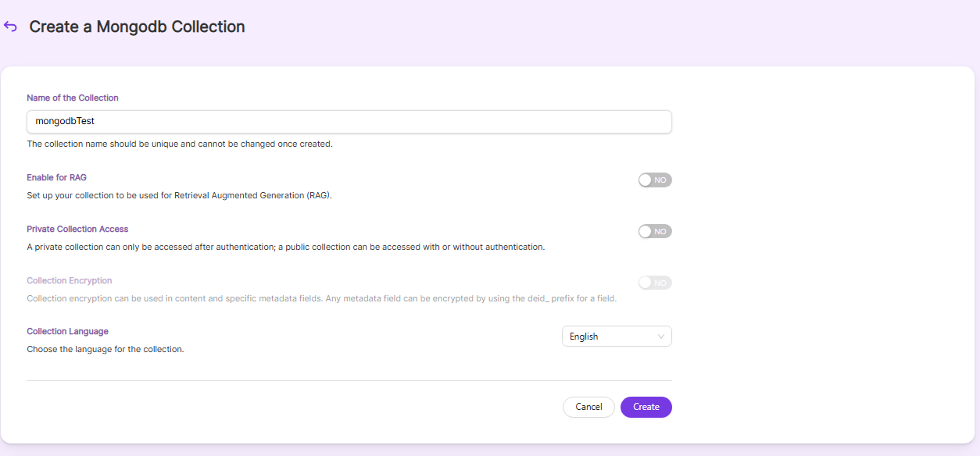Click the 'Create a Mongodb Collection' page title

click(x=137, y=27)
